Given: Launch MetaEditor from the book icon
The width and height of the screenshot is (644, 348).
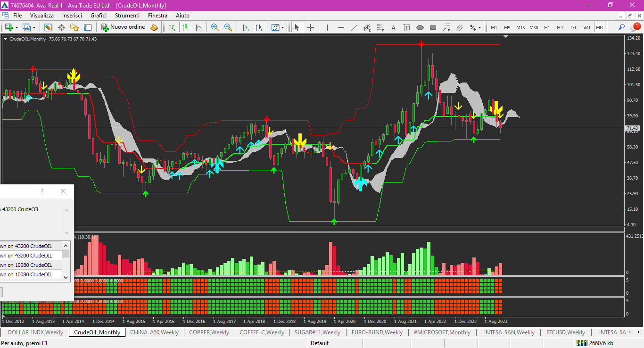Looking at the screenshot, I should tap(154, 27).
